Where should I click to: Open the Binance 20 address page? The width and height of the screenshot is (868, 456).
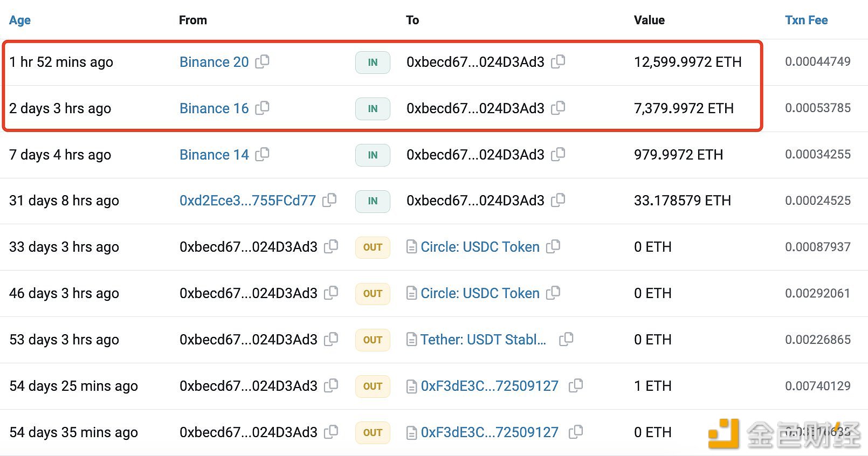[x=214, y=62]
